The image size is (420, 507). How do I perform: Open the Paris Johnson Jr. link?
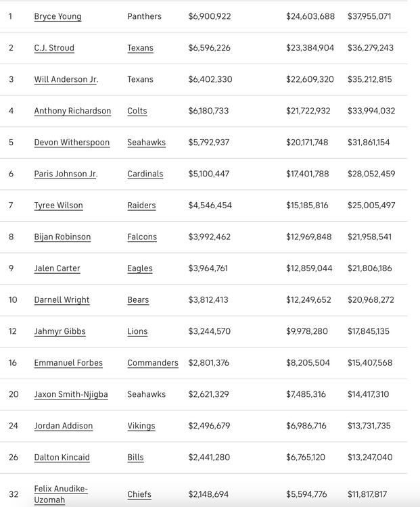click(66, 174)
